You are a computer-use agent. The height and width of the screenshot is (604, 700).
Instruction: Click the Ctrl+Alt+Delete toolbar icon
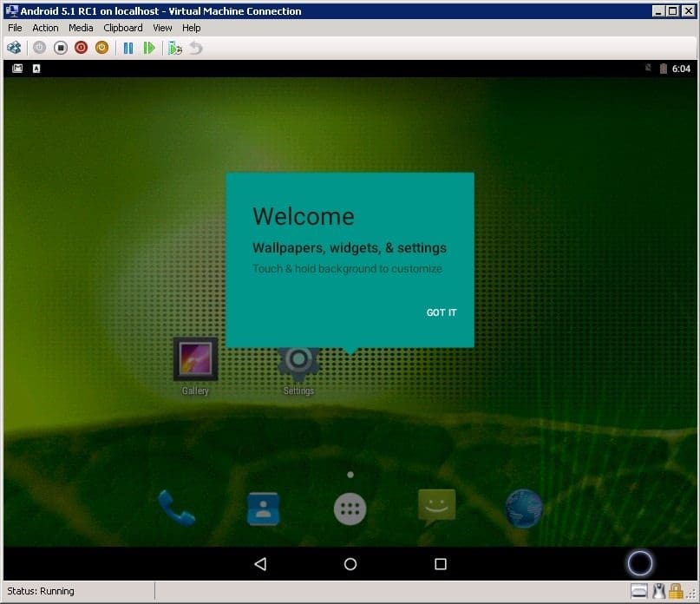tap(14, 48)
